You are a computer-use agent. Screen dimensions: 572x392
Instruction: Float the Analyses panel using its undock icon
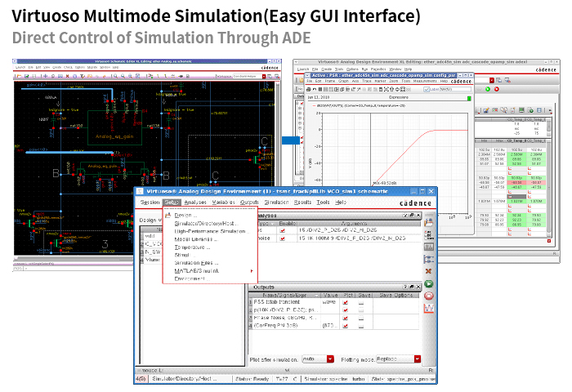coord(412,216)
